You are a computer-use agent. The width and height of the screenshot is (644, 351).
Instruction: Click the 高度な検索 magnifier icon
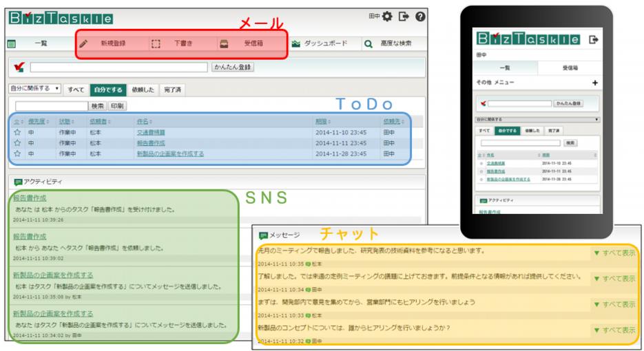click(368, 43)
